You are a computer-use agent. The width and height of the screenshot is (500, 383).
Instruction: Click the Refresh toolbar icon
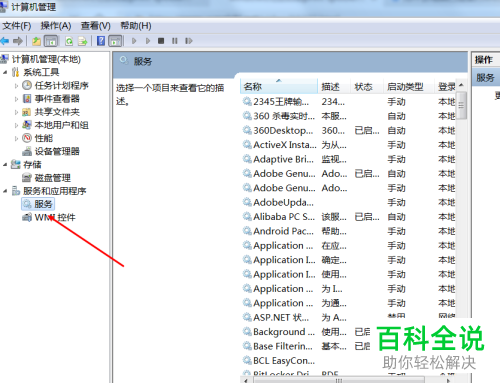[69, 41]
